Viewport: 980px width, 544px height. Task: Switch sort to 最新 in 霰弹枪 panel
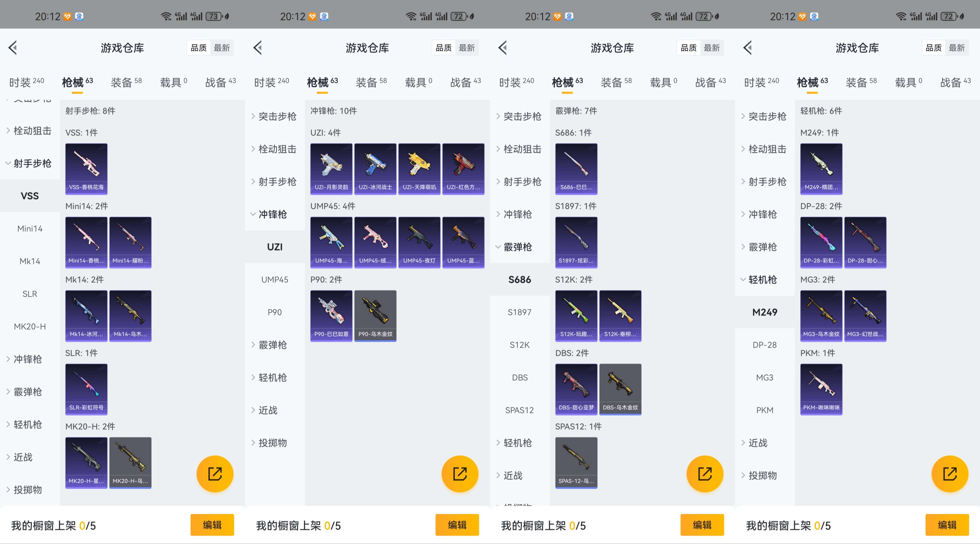pyautogui.click(x=712, y=48)
